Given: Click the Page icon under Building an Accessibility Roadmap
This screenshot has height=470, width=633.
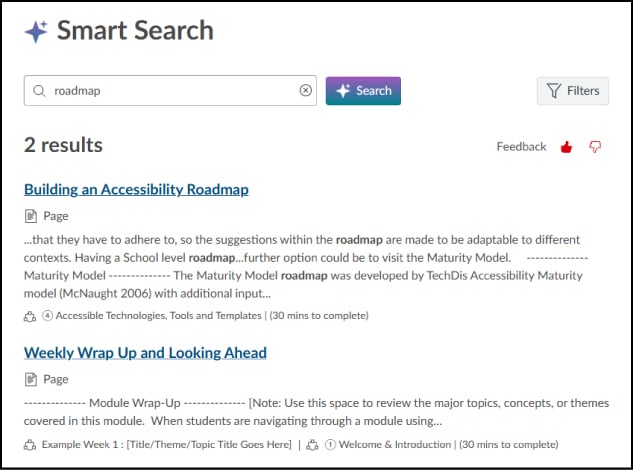Looking at the screenshot, I should (x=30, y=216).
